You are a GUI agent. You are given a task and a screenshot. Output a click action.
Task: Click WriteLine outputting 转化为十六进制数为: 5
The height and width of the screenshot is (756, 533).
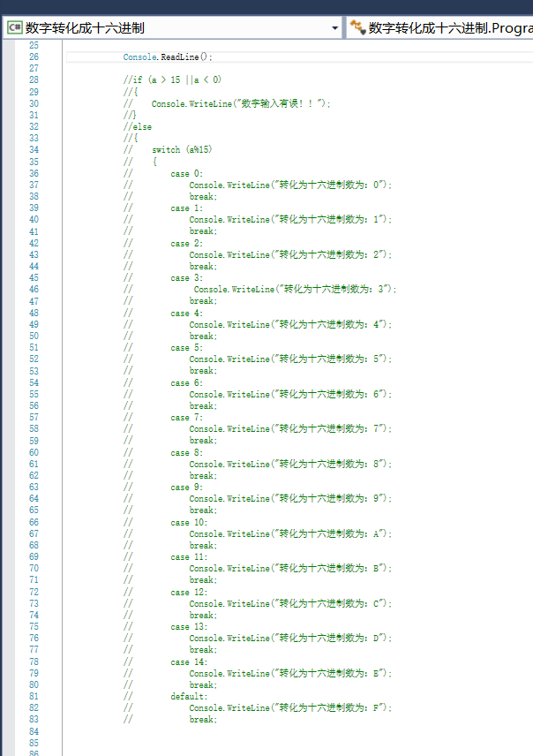click(x=290, y=359)
